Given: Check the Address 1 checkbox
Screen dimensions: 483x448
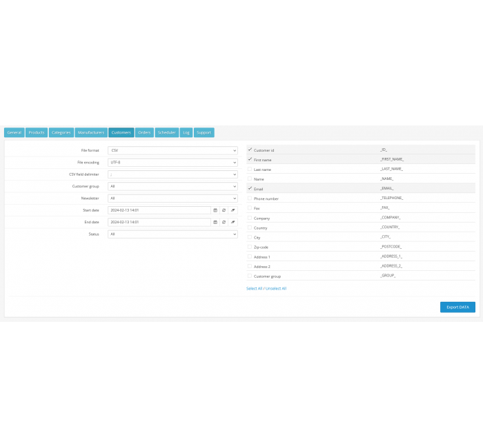Looking at the screenshot, I should pos(250,256).
